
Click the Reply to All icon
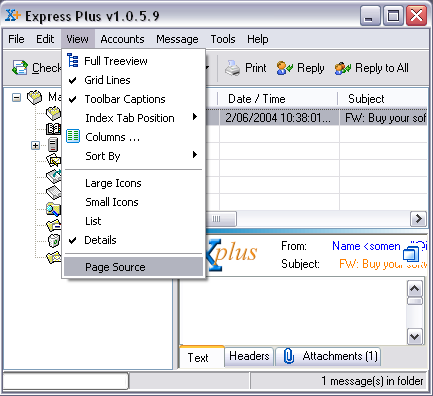point(343,68)
